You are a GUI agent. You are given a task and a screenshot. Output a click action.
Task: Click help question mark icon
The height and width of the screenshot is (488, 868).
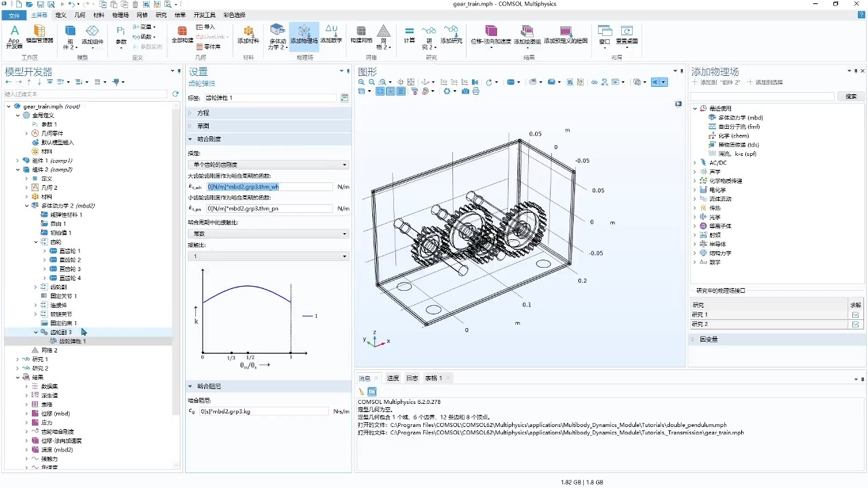[861, 15]
